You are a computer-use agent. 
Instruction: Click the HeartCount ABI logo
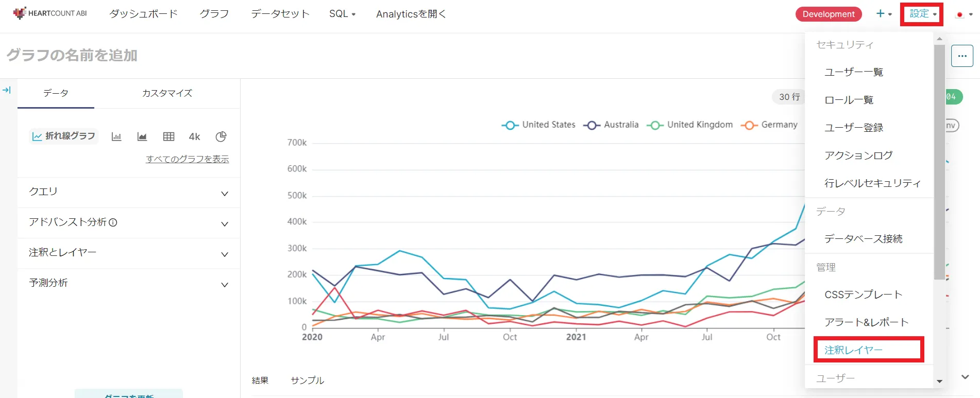tap(50, 13)
